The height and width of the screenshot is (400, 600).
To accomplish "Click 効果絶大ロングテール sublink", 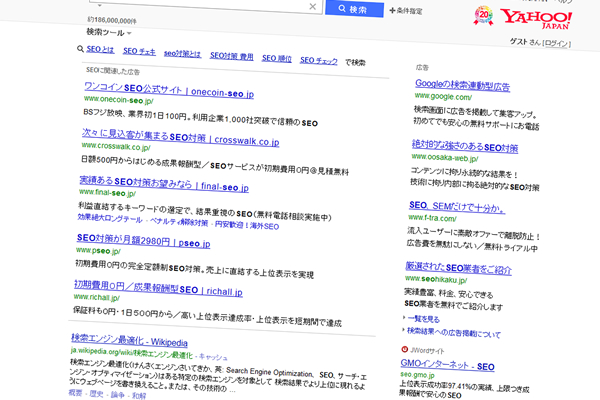I will pyautogui.click(x=110, y=218).
